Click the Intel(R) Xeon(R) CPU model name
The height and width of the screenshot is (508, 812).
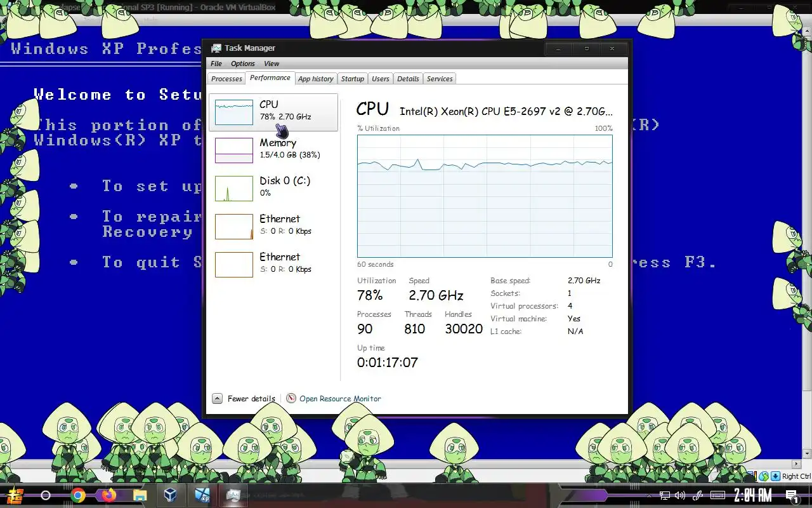506,111
